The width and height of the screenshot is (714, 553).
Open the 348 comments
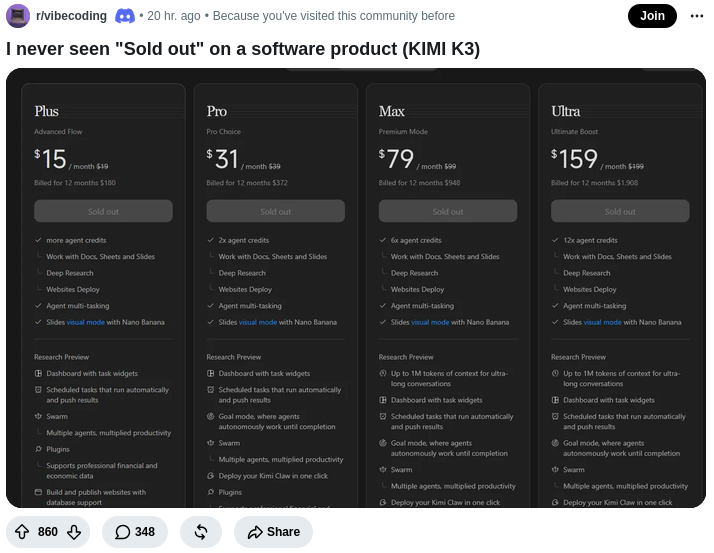(135, 532)
